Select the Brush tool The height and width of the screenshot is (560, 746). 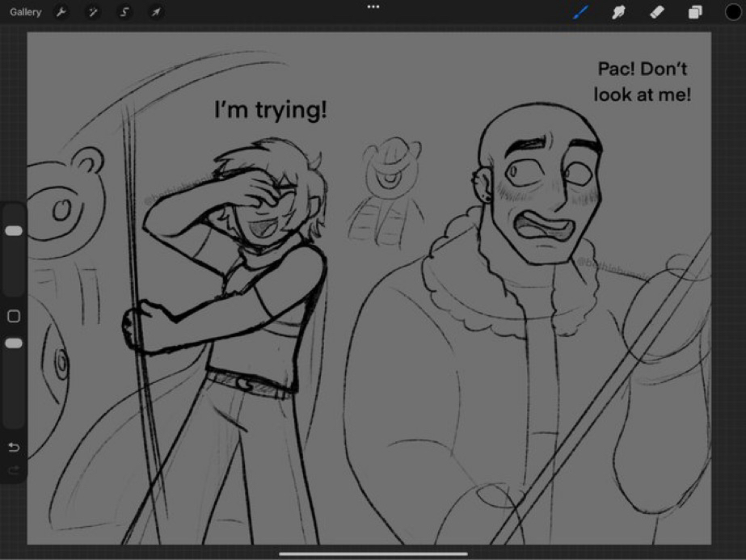[x=580, y=12]
